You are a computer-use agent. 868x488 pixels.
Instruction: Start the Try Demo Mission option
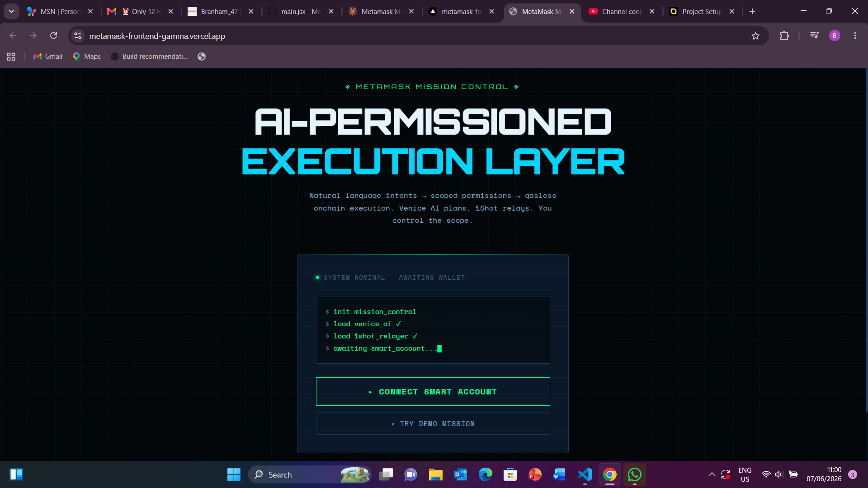click(433, 424)
